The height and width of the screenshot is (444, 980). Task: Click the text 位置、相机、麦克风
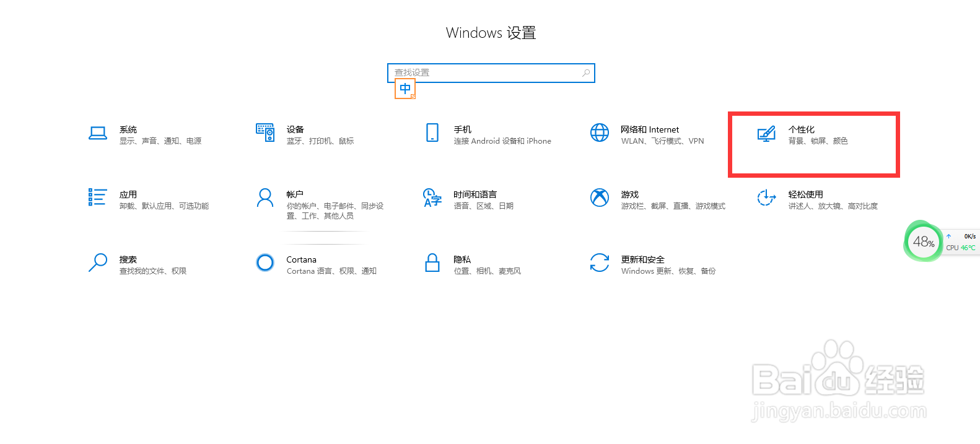point(488,271)
